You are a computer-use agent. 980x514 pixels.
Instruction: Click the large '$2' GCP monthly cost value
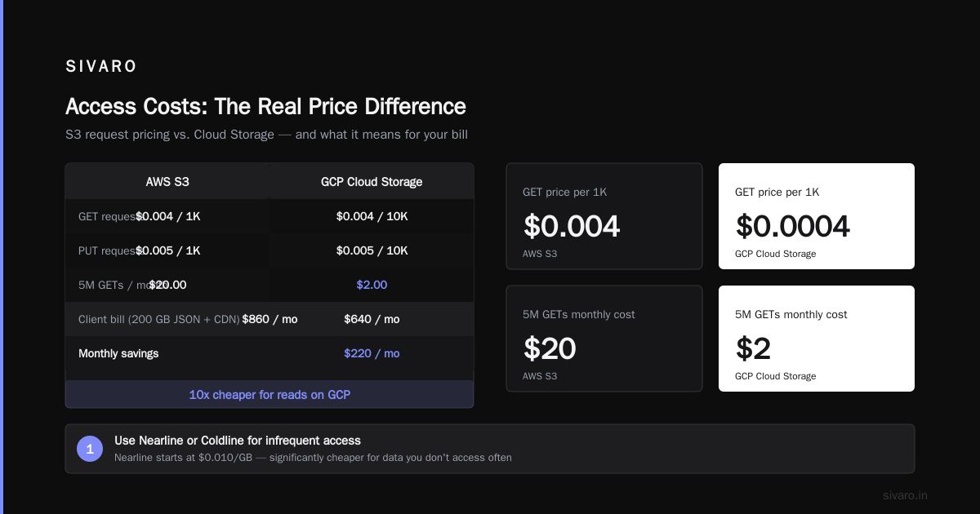coord(753,348)
